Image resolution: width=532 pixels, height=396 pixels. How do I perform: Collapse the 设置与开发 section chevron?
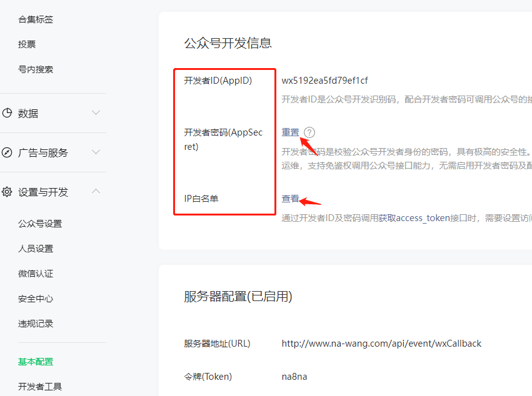(96, 191)
